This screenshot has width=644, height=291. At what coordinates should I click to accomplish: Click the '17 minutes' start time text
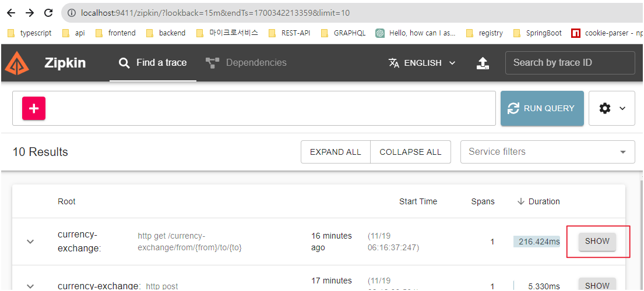point(332,281)
